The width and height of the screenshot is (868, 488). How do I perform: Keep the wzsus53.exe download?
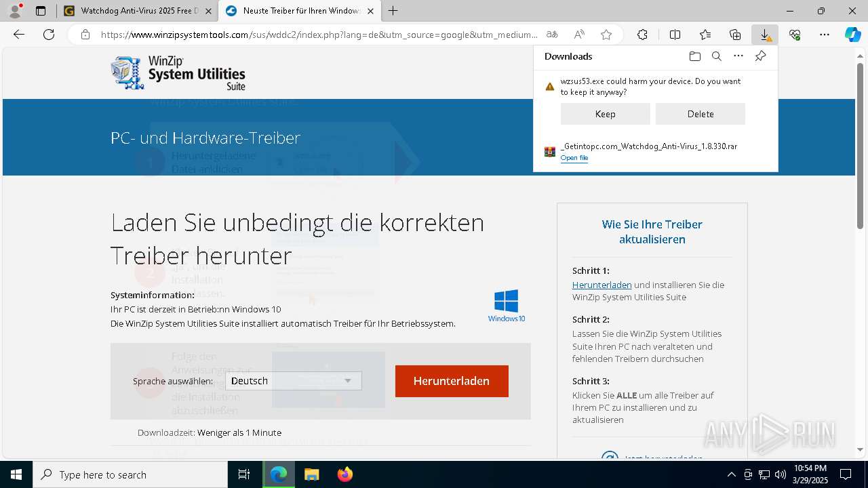pyautogui.click(x=605, y=114)
